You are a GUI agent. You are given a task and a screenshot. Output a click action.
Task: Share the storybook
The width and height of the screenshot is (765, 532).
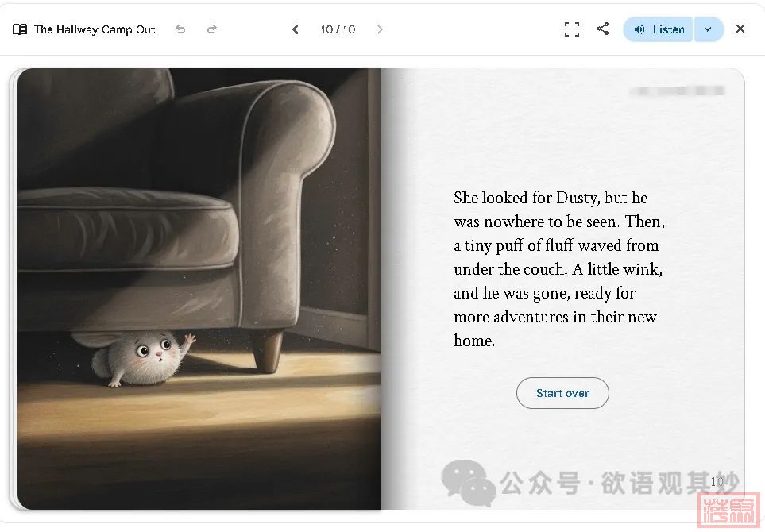[603, 29]
